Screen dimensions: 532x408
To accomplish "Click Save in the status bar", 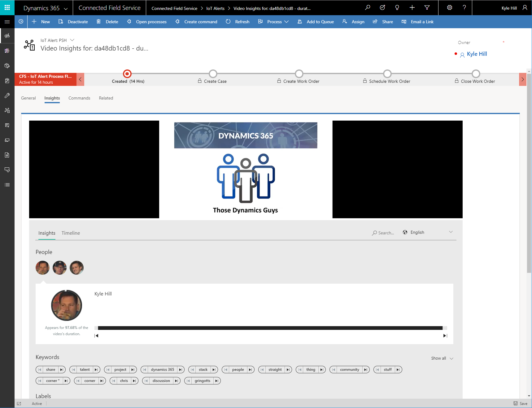I will tap(521, 403).
